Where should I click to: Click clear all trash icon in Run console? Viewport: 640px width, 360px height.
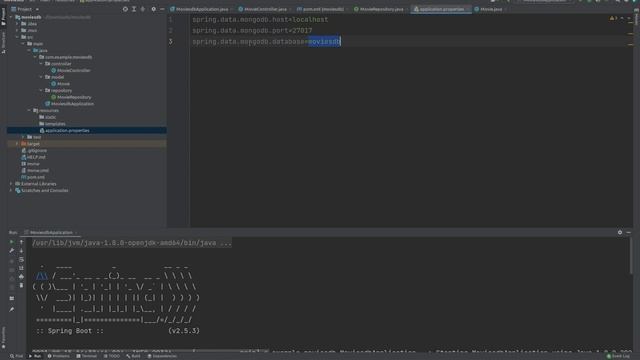point(21,285)
